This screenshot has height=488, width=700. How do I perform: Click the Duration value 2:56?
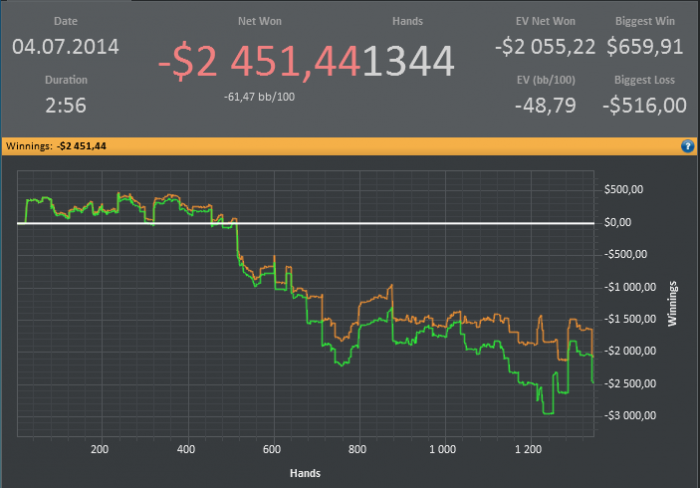coord(66,105)
